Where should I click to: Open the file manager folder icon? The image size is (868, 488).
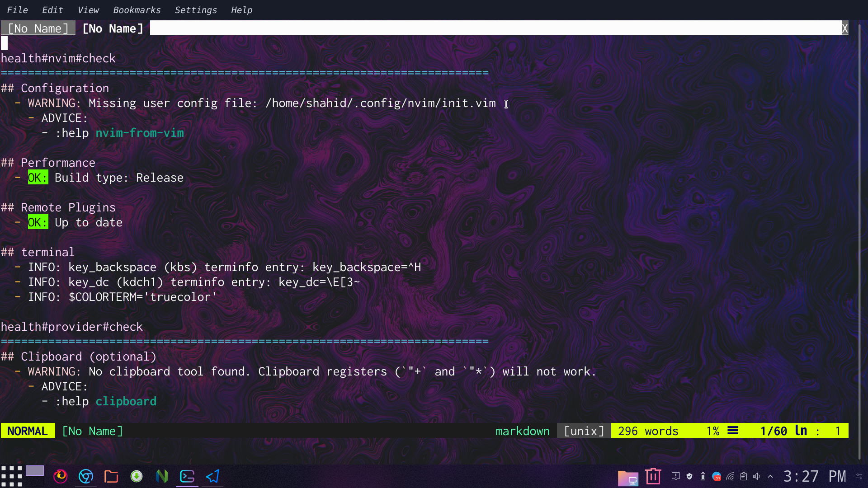111,476
